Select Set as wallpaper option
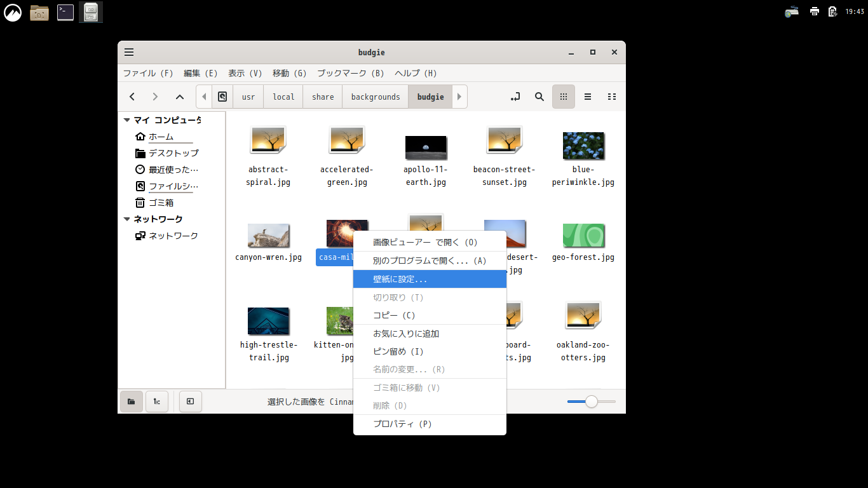 tap(430, 279)
